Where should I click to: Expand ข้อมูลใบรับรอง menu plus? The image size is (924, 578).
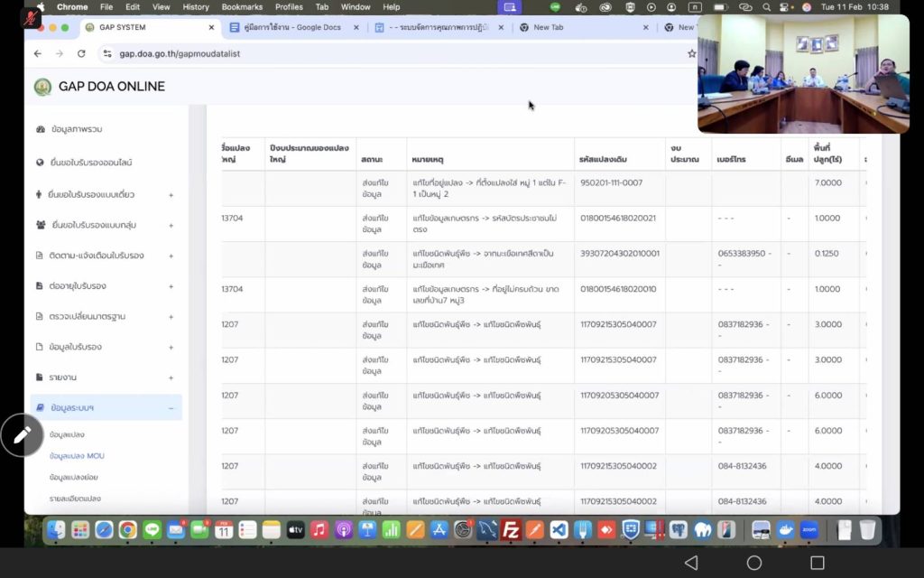tap(171, 347)
